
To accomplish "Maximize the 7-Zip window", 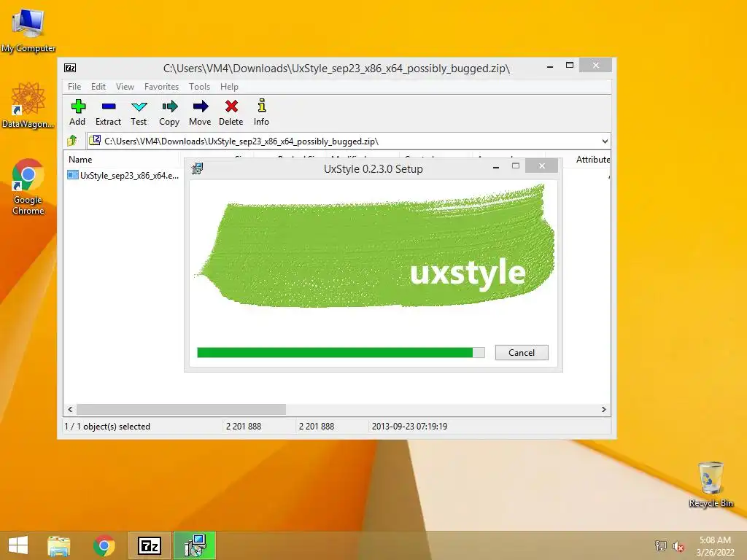I will (569, 65).
